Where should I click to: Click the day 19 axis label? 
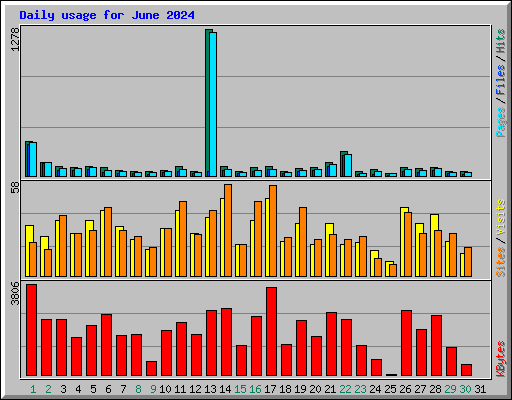tap(300, 389)
